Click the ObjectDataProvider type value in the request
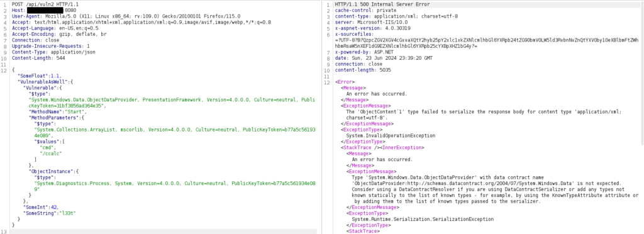Image resolution: width=644 pixels, height=234 pixels. pos(172,103)
